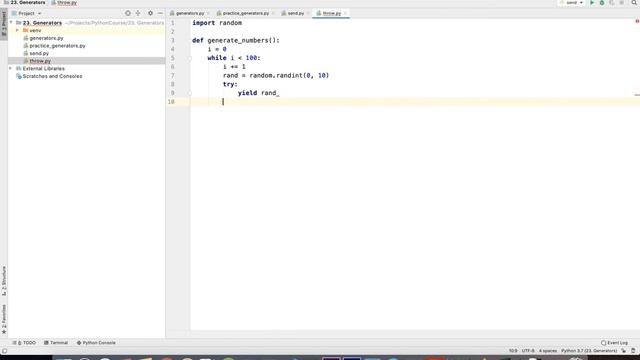Close the throw.py editor tab

pyautogui.click(x=345, y=13)
